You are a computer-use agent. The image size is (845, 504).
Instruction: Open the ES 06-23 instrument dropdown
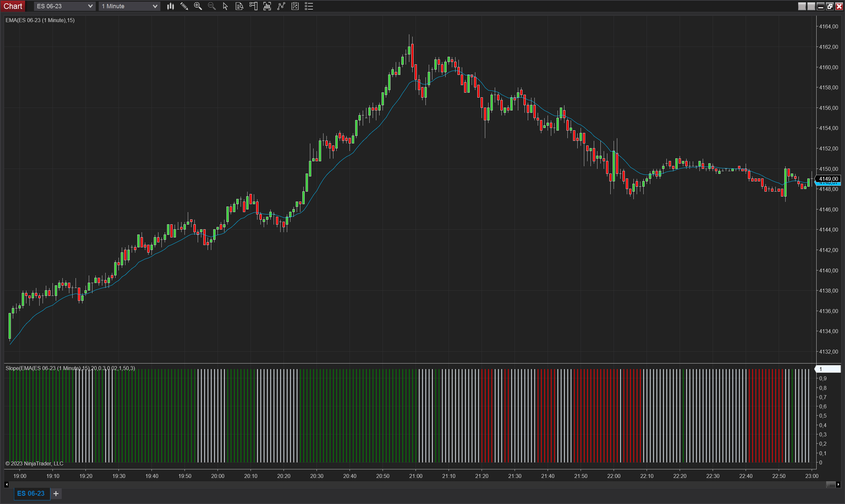[65, 6]
